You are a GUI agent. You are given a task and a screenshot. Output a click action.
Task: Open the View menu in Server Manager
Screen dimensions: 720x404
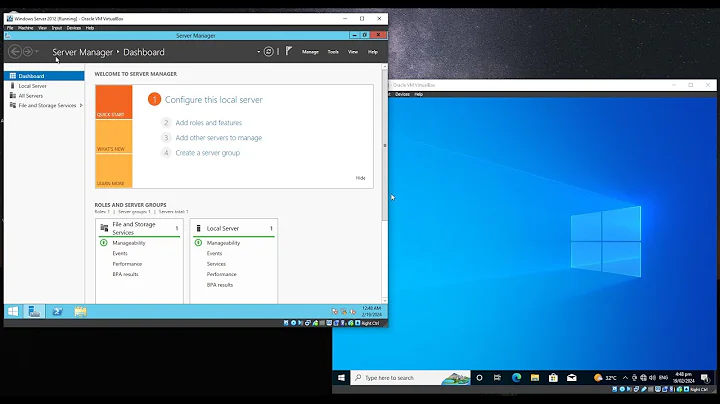tap(353, 52)
